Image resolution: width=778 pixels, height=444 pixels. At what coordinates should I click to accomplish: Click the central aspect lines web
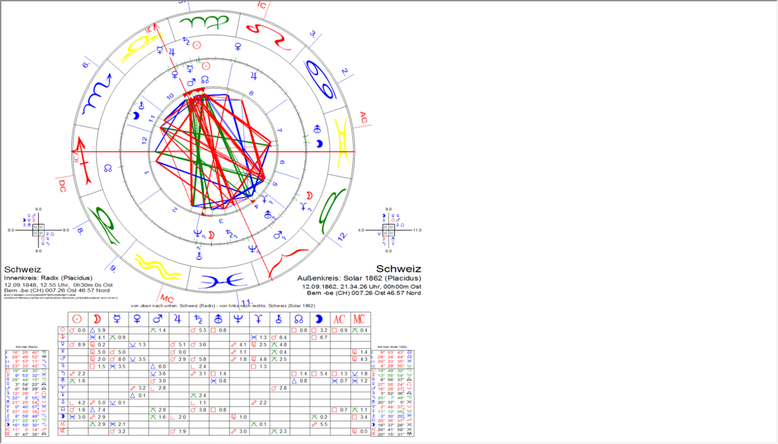point(213,151)
